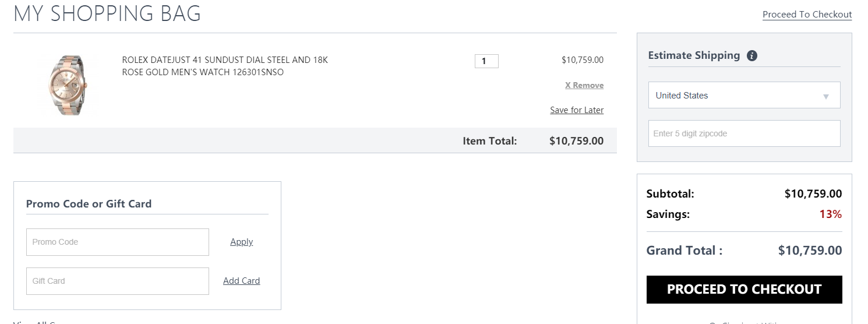Click the Add Card link
This screenshot has width=868, height=324.
pos(241,281)
